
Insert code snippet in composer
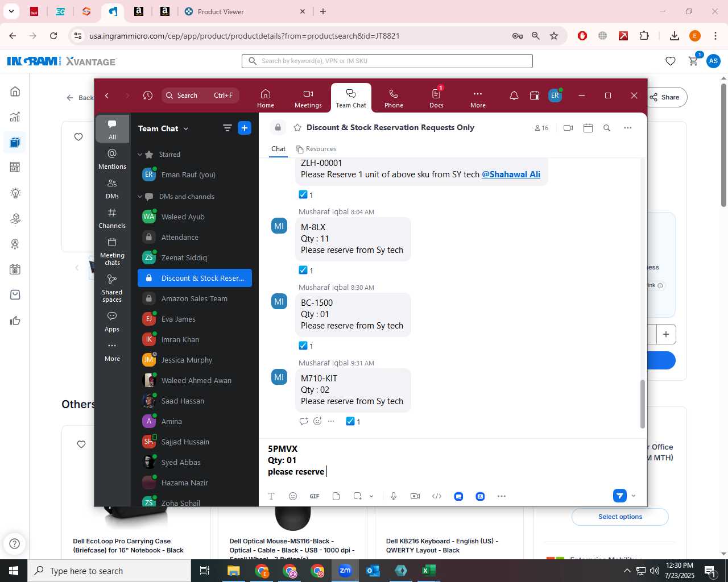(x=437, y=496)
